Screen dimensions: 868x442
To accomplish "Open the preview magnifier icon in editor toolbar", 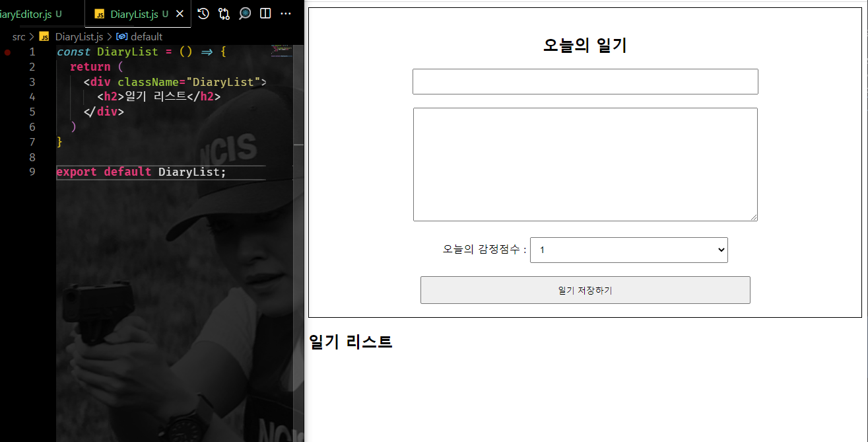I will [245, 13].
